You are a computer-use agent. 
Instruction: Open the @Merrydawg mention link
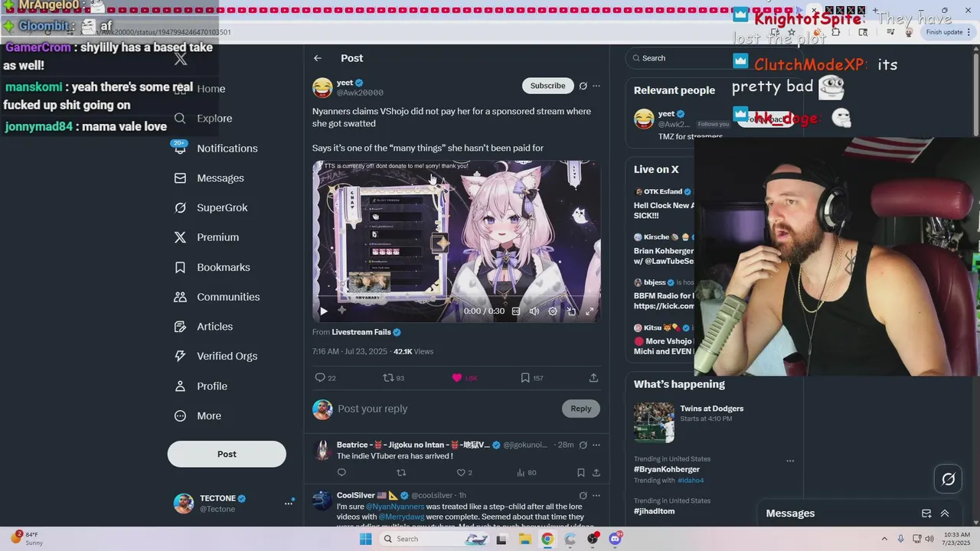pyautogui.click(x=401, y=517)
